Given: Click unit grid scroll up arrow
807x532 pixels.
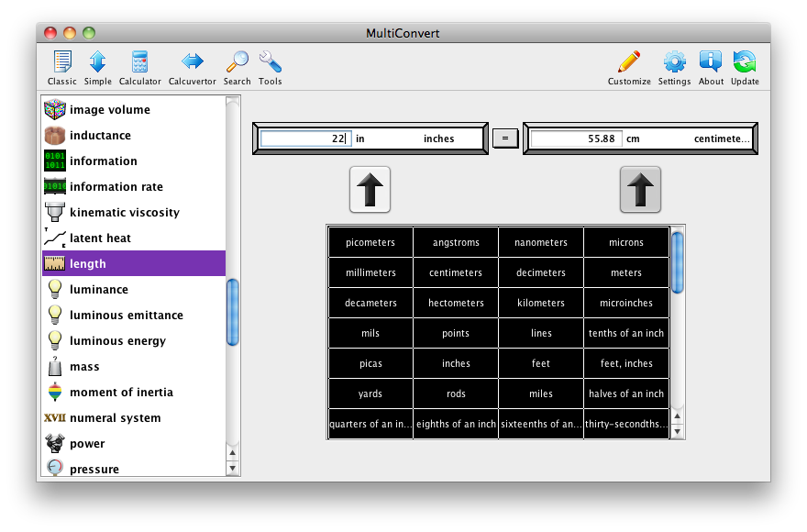Looking at the screenshot, I should (678, 416).
